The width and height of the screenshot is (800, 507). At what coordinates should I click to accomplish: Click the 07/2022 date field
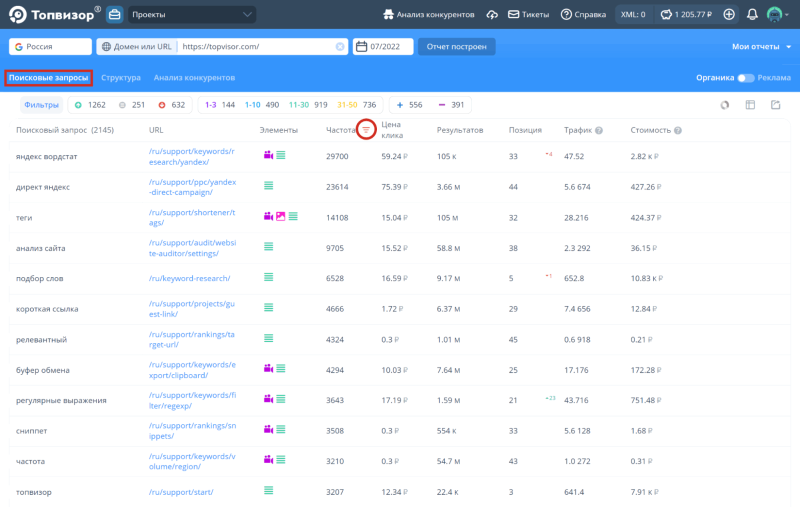[x=383, y=47]
